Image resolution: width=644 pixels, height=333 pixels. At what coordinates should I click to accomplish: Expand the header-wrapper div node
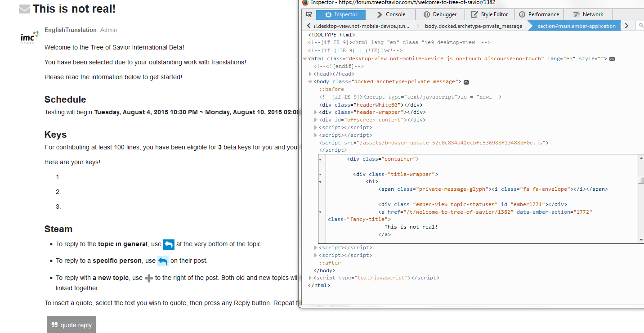[x=315, y=112]
